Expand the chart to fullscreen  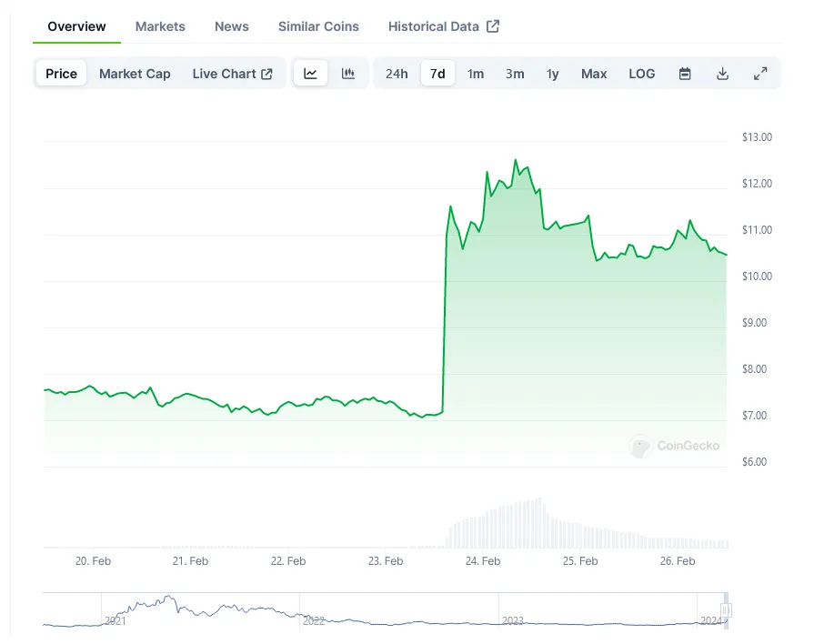pyautogui.click(x=760, y=74)
